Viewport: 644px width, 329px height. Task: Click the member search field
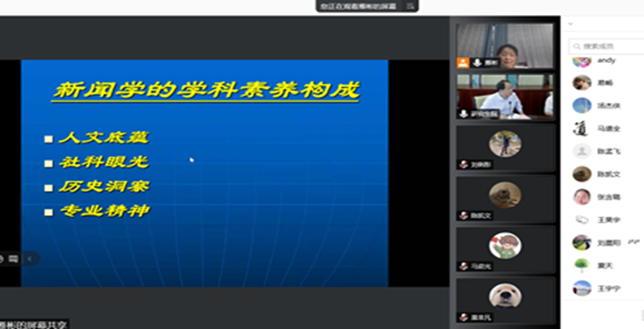tap(606, 46)
